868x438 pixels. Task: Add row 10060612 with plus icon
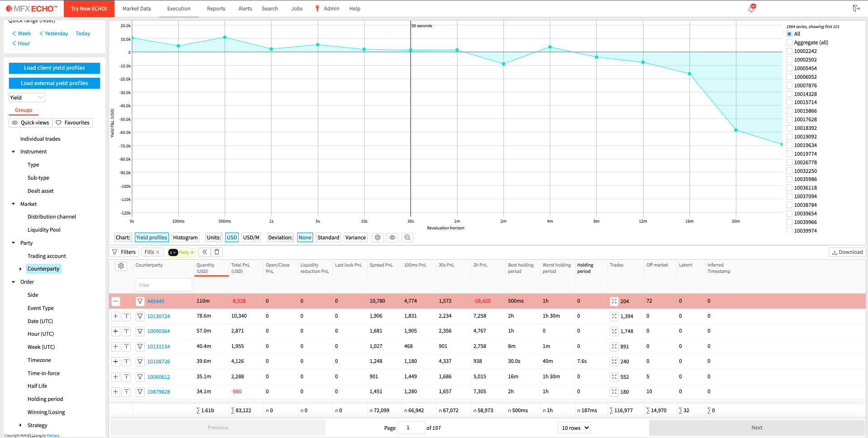click(116, 377)
